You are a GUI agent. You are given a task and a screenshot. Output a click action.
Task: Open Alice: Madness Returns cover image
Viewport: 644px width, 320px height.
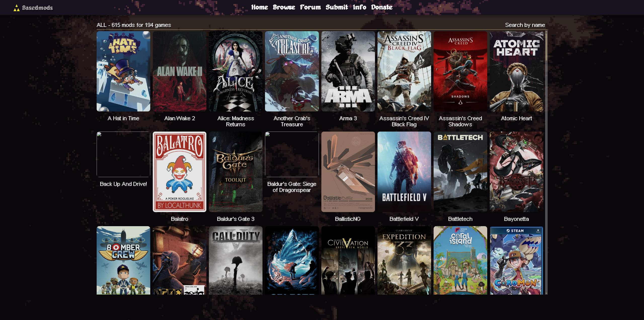(x=236, y=71)
